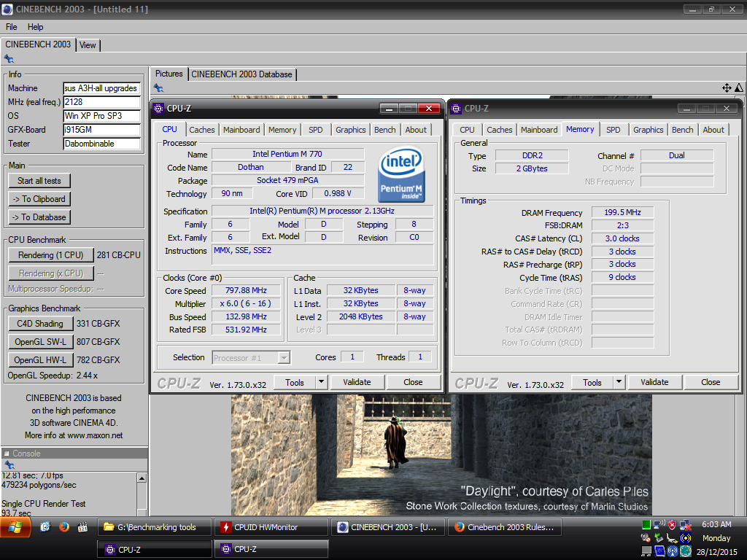Click the -> To Clipboard button
The height and width of the screenshot is (560, 747).
39,199
